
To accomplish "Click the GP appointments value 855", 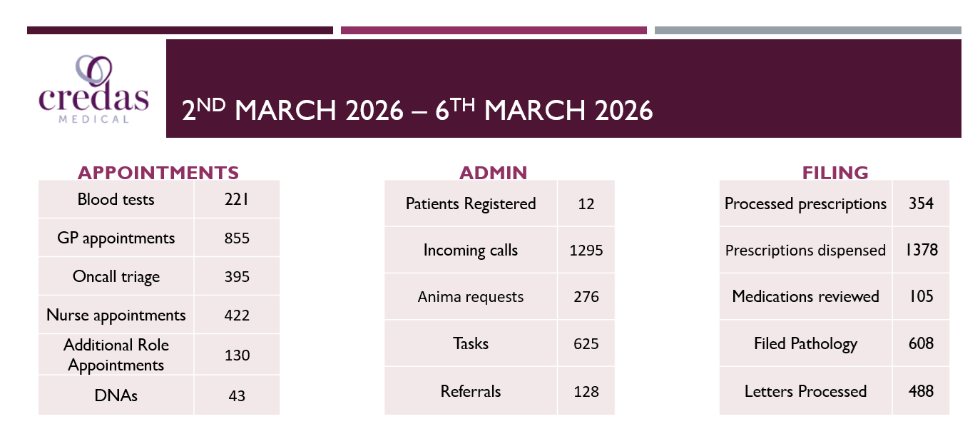I will pos(237,238).
